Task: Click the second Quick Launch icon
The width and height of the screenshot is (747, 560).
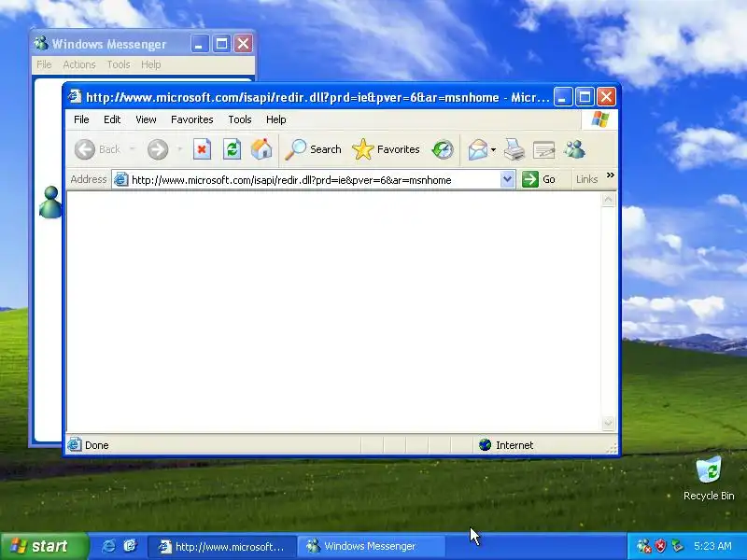Action: 130,546
